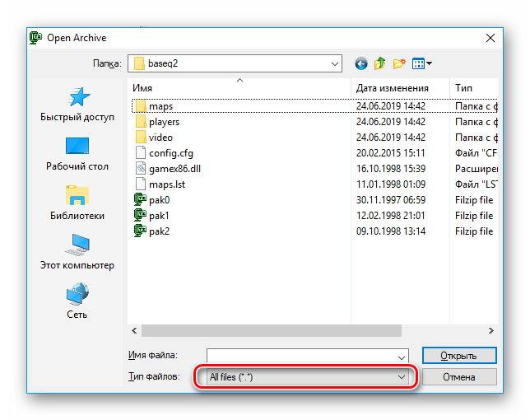Screen dimensions: 530x420
Task: Click the Открыть button
Action: (x=459, y=356)
